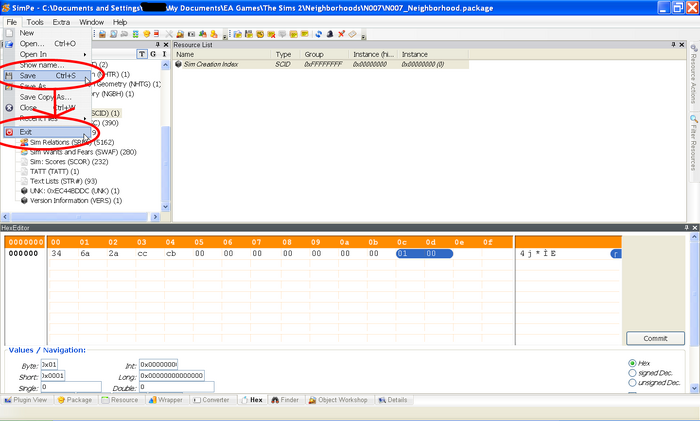Switch to the Object Workshop tab

(338, 400)
